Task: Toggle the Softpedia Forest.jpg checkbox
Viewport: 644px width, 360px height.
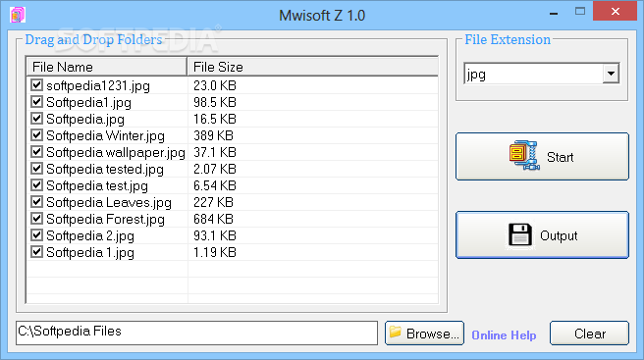Action: pyautogui.click(x=37, y=219)
